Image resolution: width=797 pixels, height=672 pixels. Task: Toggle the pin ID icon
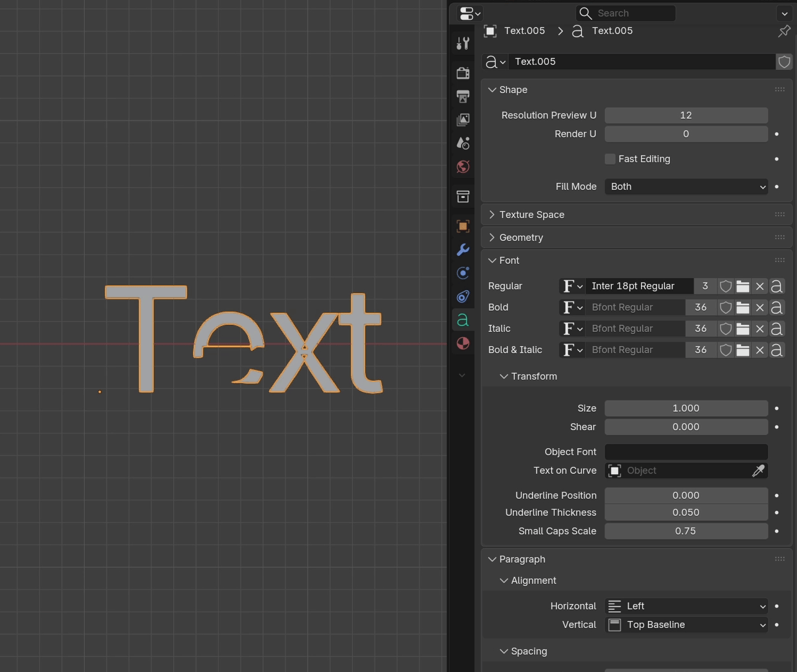coord(784,30)
